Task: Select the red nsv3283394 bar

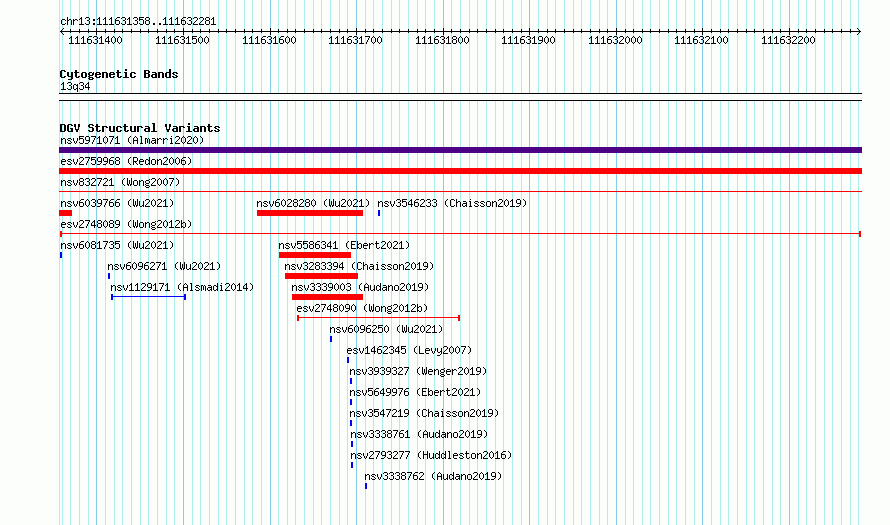Action: [x=321, y=276]
